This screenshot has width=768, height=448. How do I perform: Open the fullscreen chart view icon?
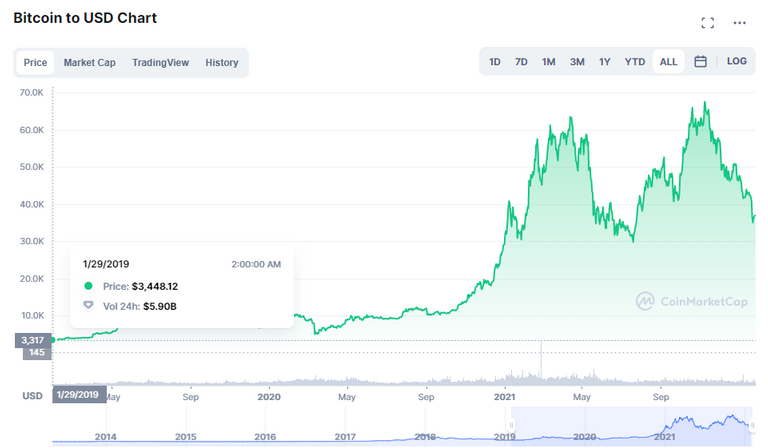coord(707,23)
